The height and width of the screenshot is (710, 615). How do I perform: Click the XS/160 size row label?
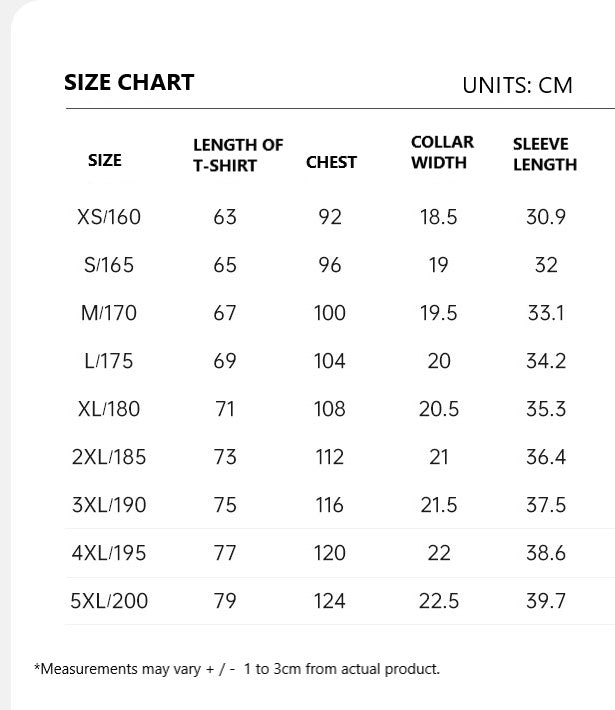point(109,217)
